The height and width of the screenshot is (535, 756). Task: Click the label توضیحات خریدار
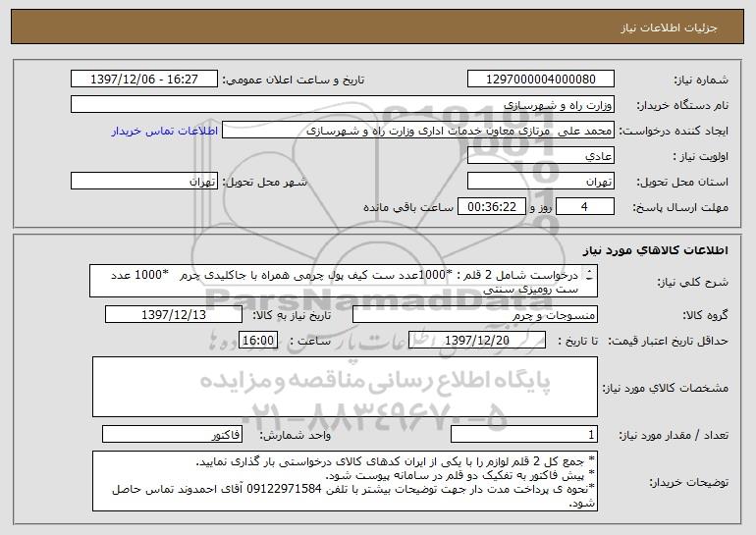[x=688, y=482]
